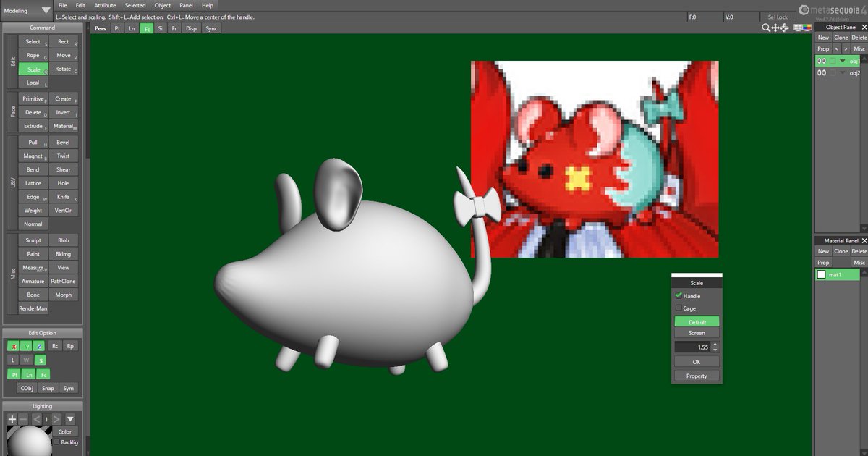Click the magnifier zoom view icon

pyautogui.click(x=766, y=28)
